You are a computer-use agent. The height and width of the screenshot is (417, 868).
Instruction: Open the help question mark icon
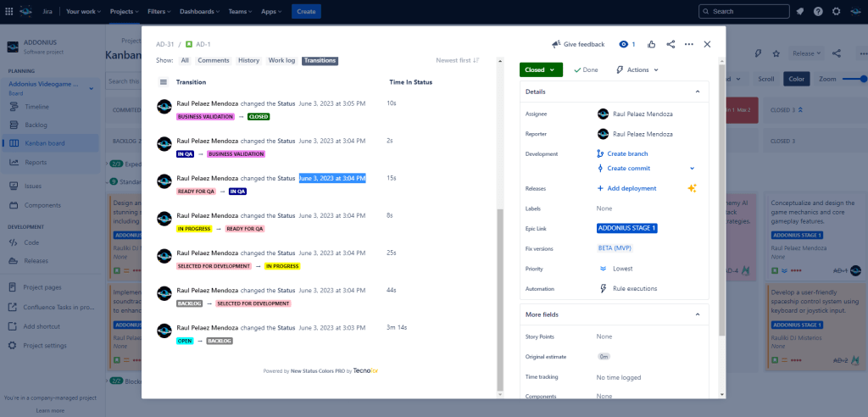click(x=818, y=11)
